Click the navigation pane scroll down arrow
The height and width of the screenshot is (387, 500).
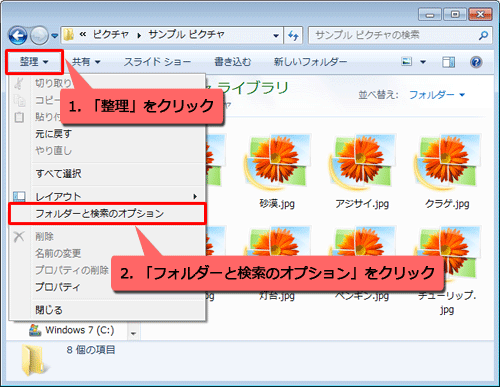tap(133, 333)
